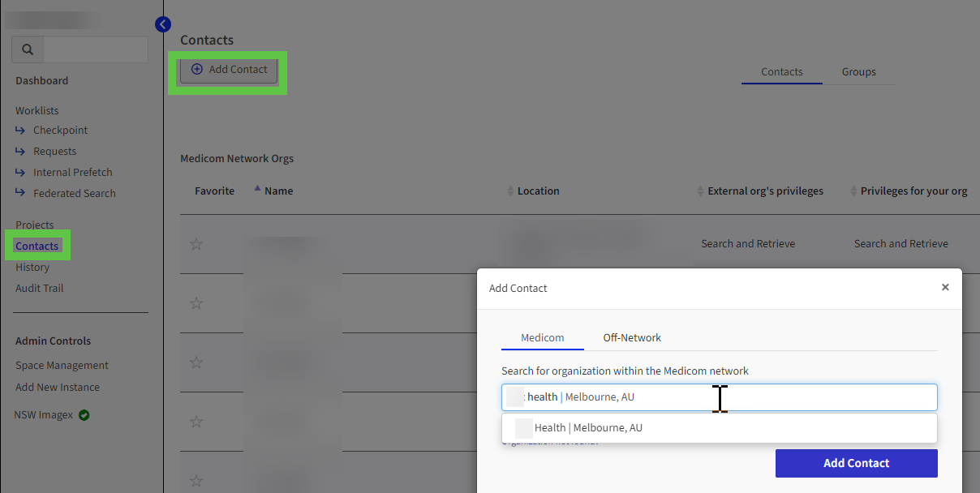Select the Medicom tab in dialog
Screen dimensions: 980x493
click(542, 338)
